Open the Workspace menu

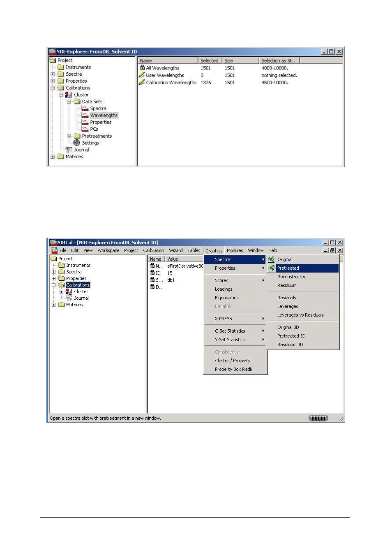click(108, 250)
